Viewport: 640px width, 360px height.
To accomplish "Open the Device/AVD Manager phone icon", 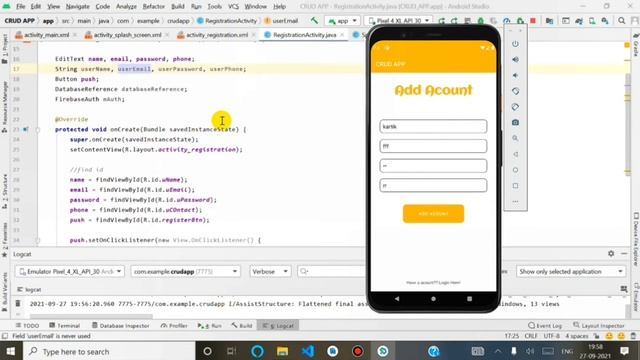I will click(x=592, y=20).
